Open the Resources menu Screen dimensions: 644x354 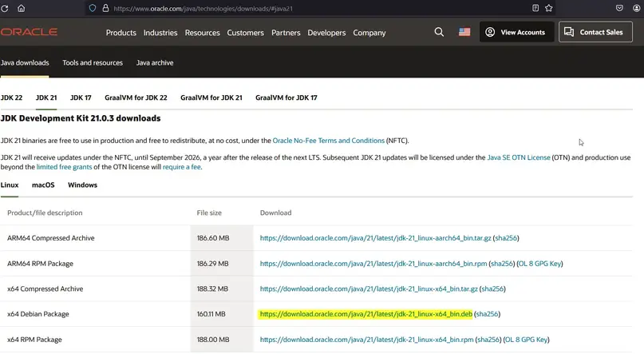click(202, 33)
